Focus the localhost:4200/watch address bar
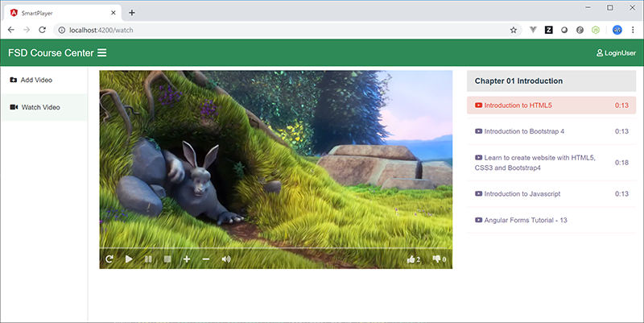Screen dimensions: 644x323 pos(287,30)
